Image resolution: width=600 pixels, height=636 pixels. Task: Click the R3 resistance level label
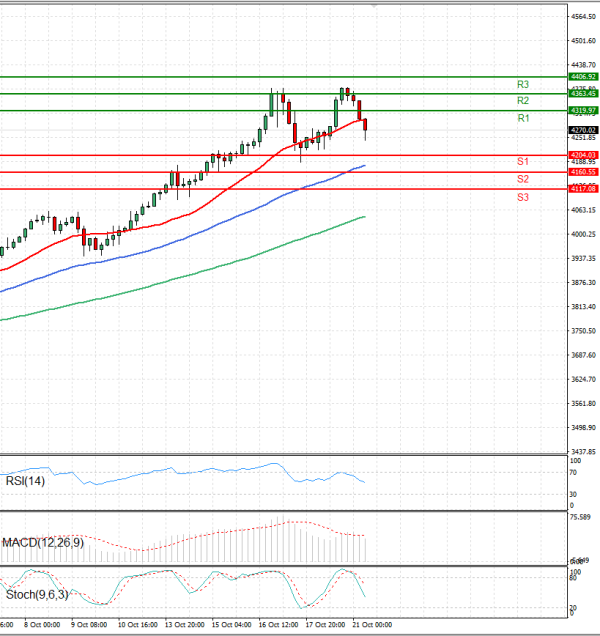tap(523, 85)
